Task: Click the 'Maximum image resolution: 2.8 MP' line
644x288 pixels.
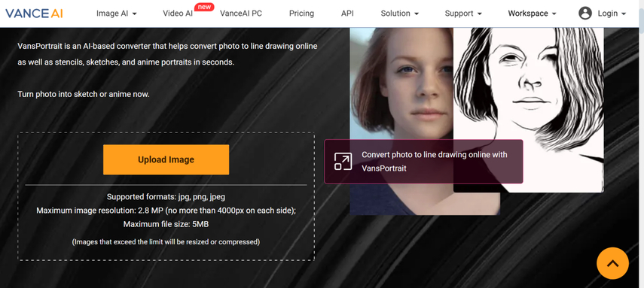Action: tap(166, 211)
